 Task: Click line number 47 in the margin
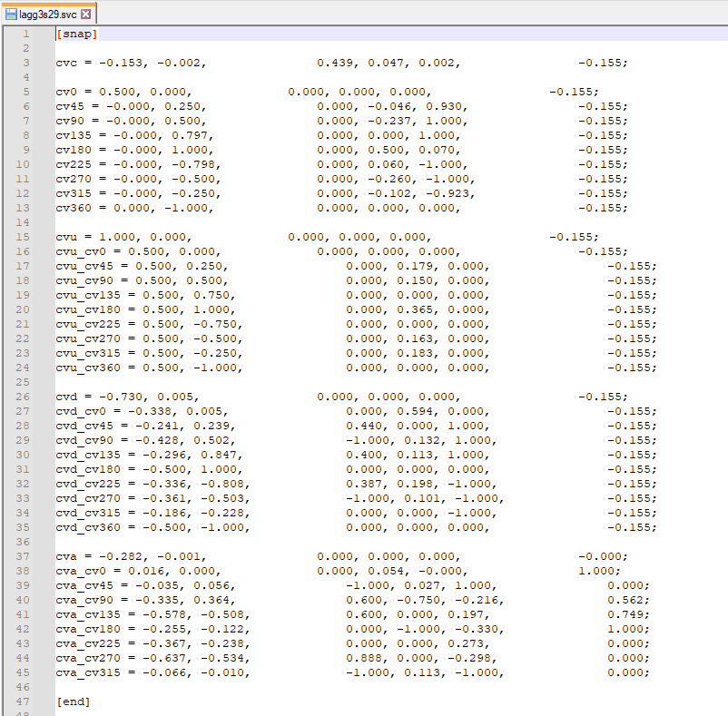coord(26,701)
